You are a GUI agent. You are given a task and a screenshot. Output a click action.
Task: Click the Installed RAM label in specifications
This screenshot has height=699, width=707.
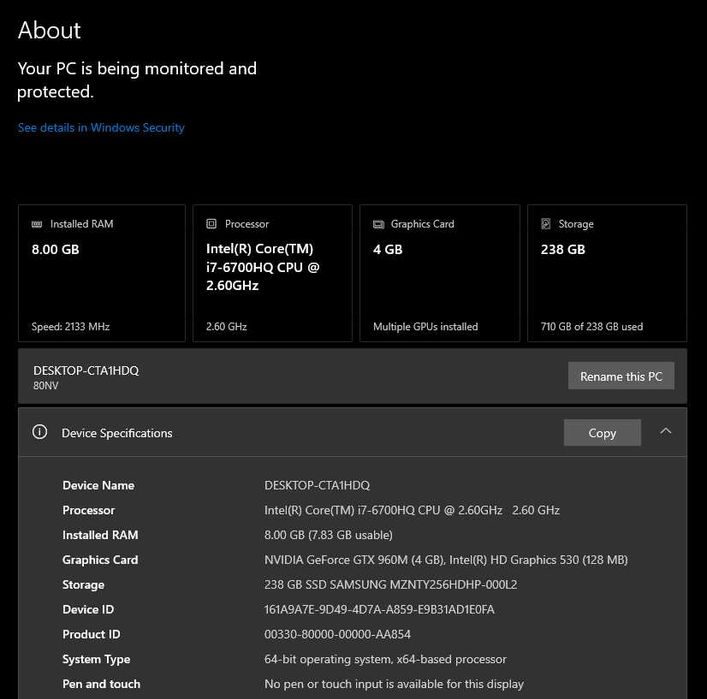click(100, 535)
